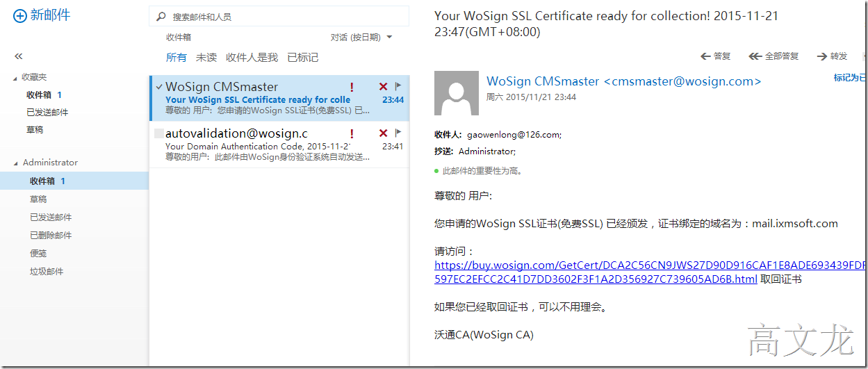Click the search magnifier icon
The height and width of the screenshot is (369, 868).
(x=161, y=16)
